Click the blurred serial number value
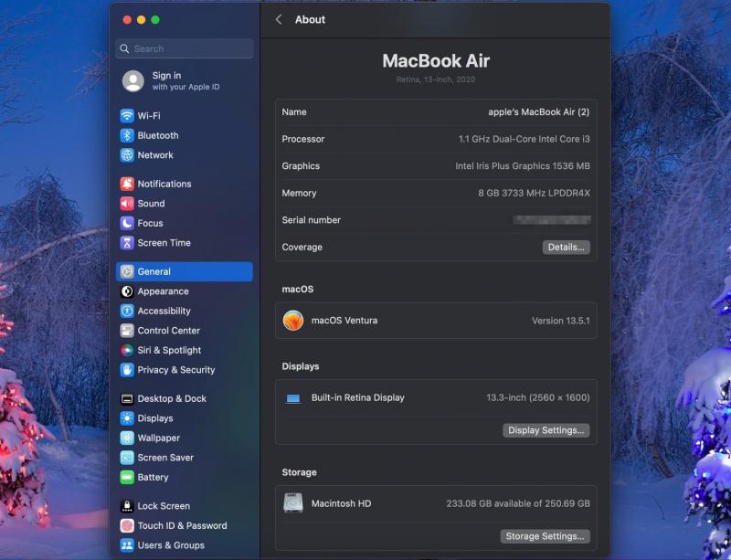Image resolution: width=731 pixels, height=560 pixels. pos(552,220)
